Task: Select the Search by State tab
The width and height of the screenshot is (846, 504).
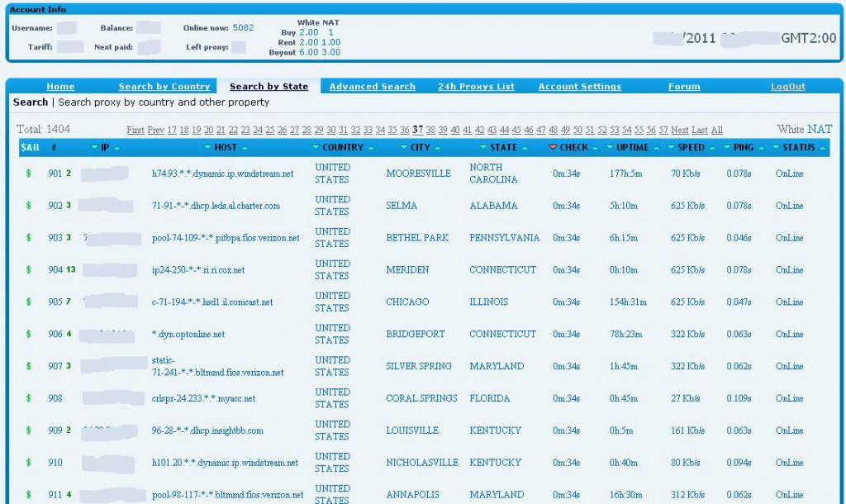Action: (269, 86)
